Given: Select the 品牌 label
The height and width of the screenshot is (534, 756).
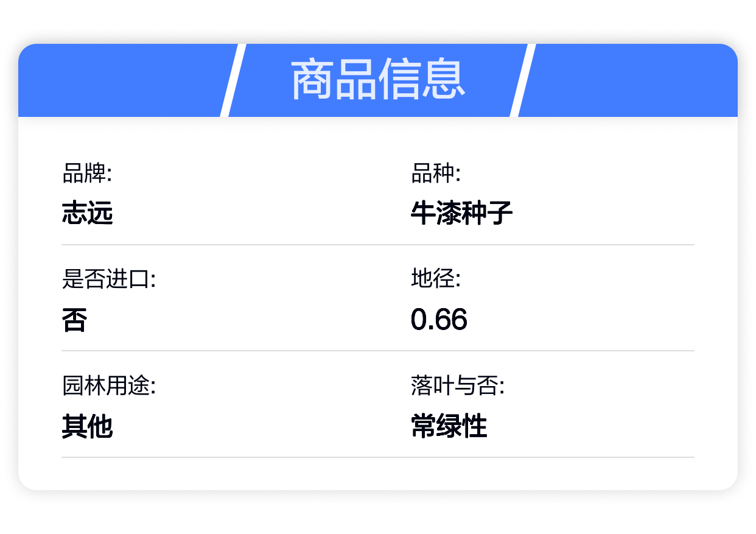Looking at the screenshot, I should [87, 174].
